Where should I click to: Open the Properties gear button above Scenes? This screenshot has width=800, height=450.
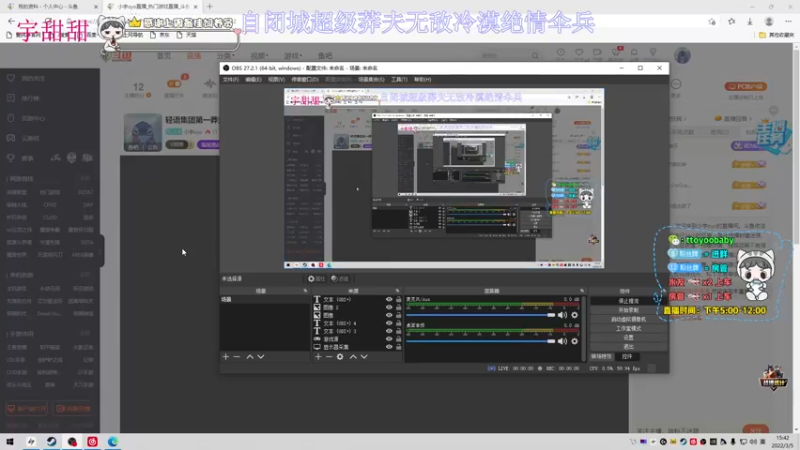pos(316,279)
